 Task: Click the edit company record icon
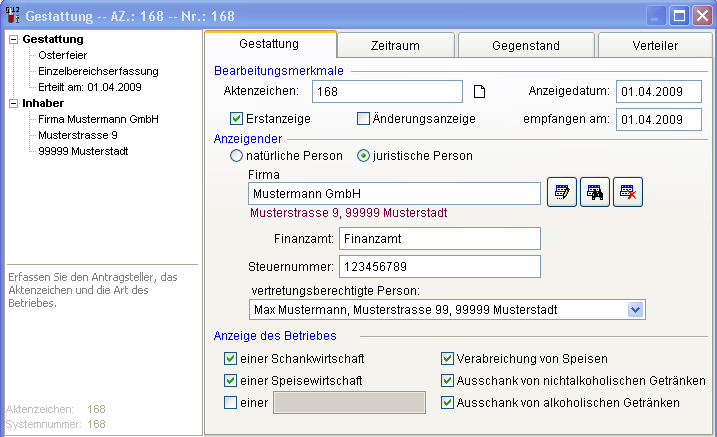click(563, 194)
